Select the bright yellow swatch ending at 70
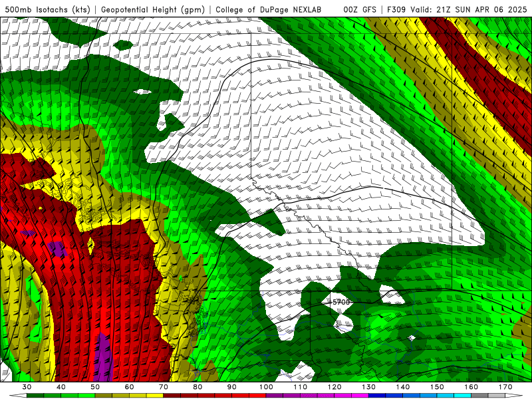This screenshot has width=532, height=399. (x=155, y=395)
